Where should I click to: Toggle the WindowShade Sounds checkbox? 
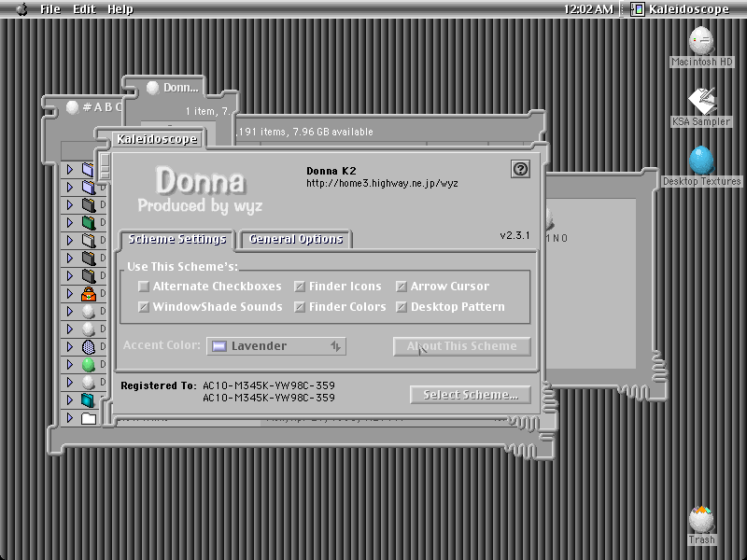click(x=144, y=307)
